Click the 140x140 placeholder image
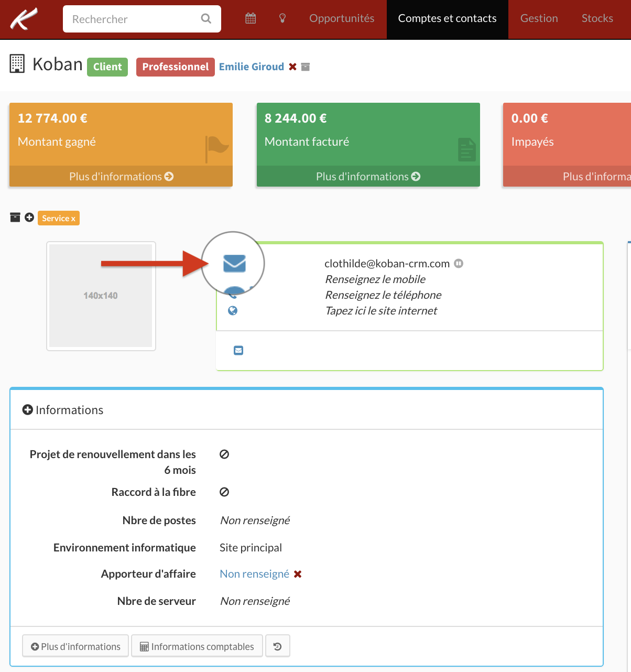Screen dimensions: 631x672 [x=101, y=296]
